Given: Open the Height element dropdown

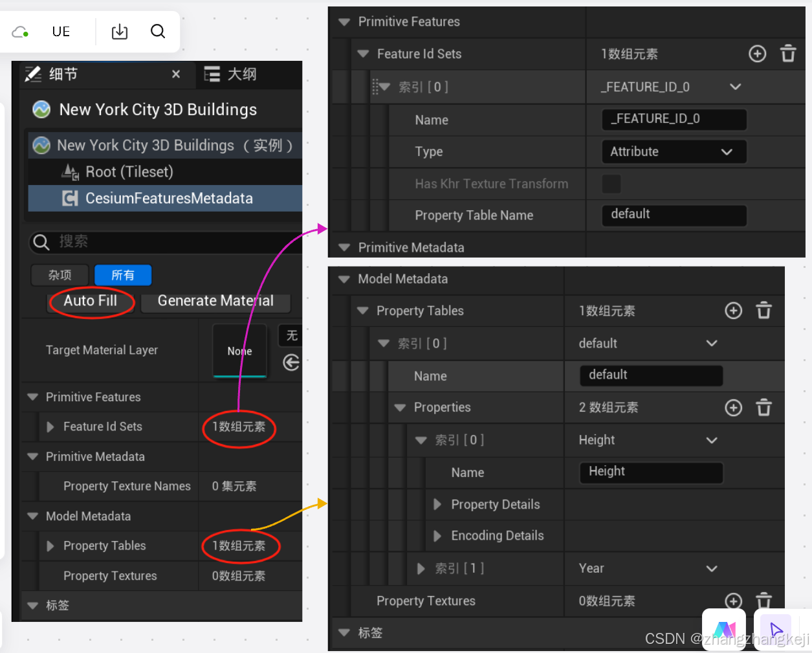Looking at the screenshot, I should [x=712, y=440].
